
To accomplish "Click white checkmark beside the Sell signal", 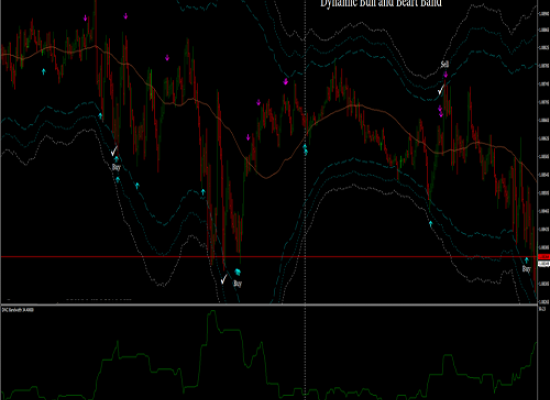I will [441, 89].
